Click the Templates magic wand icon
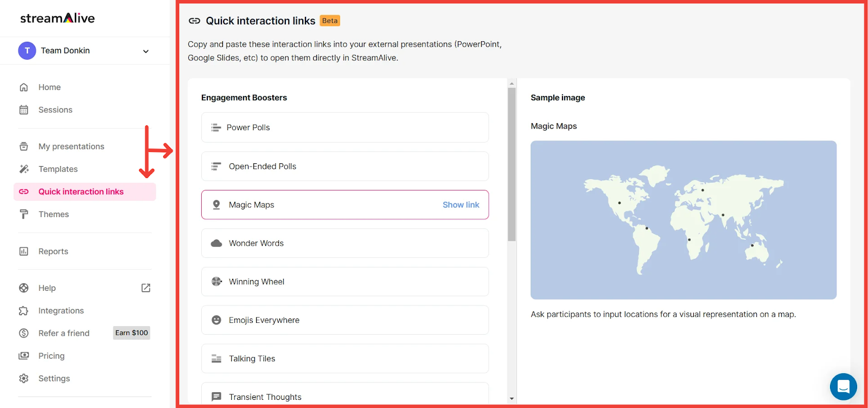This screenshot has width=868, height=408. [24, 169]
